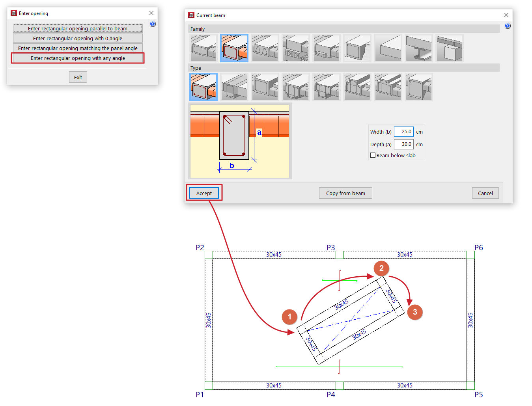Choose the third Type icon, the wide rectangular beam
This screenshot has height=406, width=532.
[265, 87]
